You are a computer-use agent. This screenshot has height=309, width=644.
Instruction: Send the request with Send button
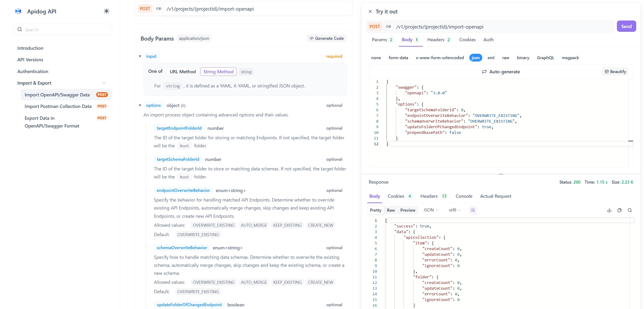626,26
